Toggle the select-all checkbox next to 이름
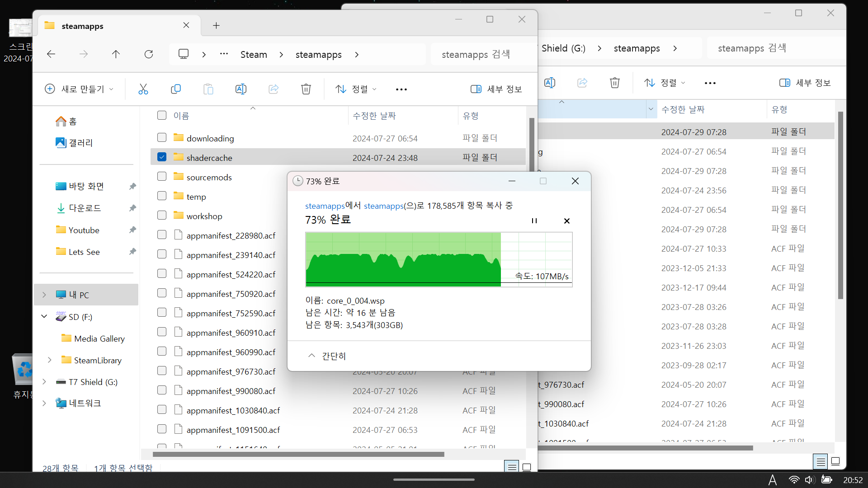Image resolution: width=868 pixels, height=488 pixels. point(162,115)
